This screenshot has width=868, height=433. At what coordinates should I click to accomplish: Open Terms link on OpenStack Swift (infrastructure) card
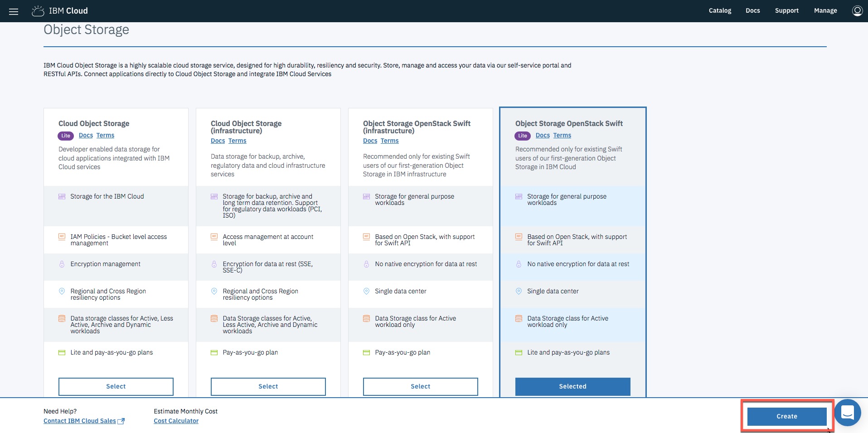tap(389, 141)
